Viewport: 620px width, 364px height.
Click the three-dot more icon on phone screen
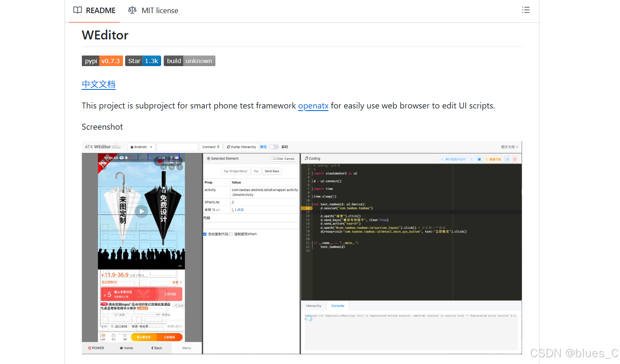click(x=180, y=167)
